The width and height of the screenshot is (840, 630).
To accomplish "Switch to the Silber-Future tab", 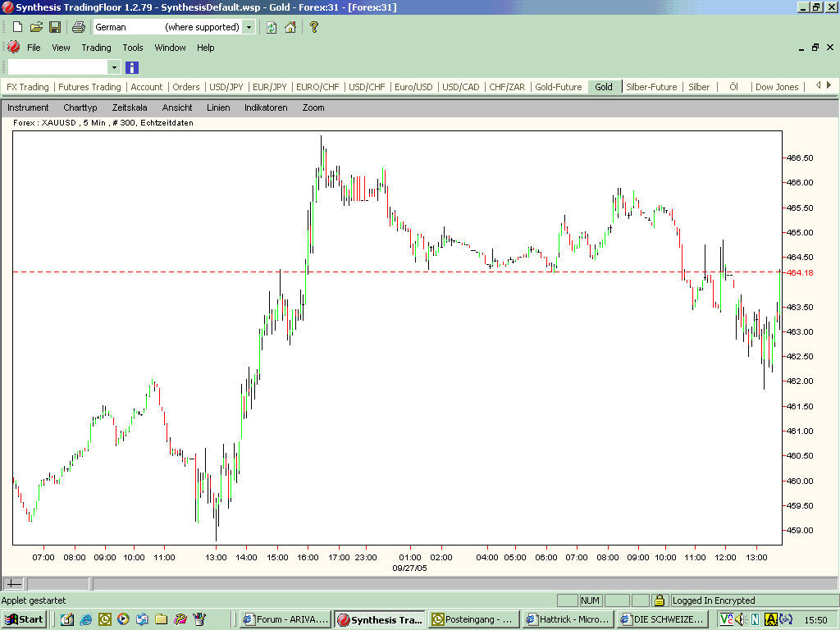I will [651, 87].
